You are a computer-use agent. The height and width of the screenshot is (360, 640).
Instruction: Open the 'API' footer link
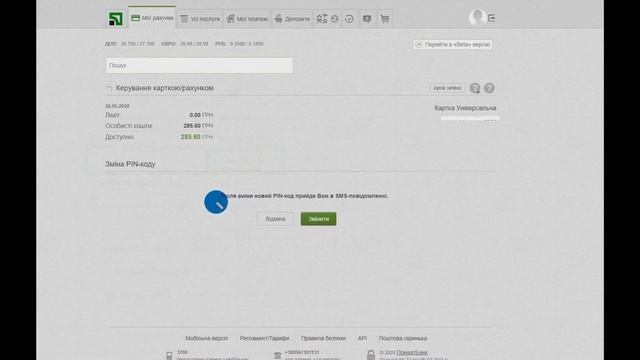click(362, 338)
